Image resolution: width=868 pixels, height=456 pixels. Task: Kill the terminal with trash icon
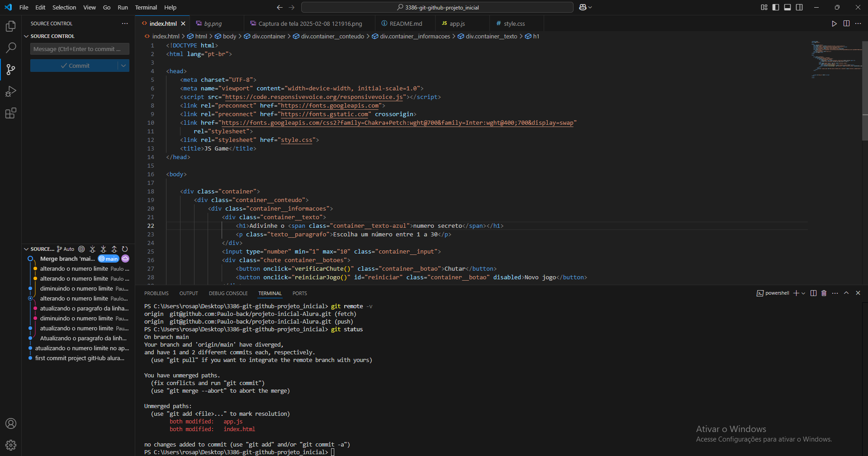point(824,293)
